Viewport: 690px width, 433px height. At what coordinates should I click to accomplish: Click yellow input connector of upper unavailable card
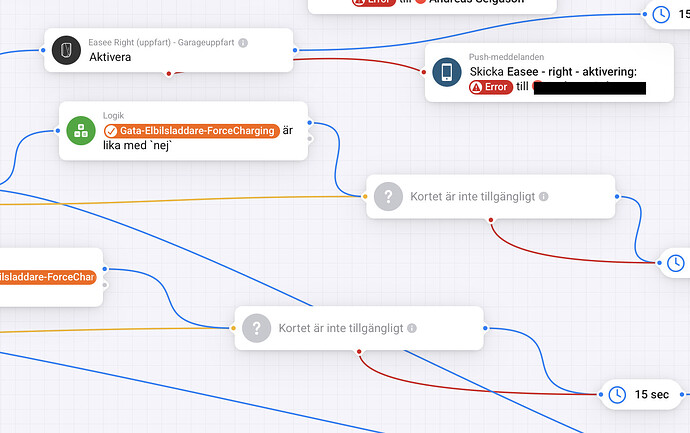click(365, 197)
